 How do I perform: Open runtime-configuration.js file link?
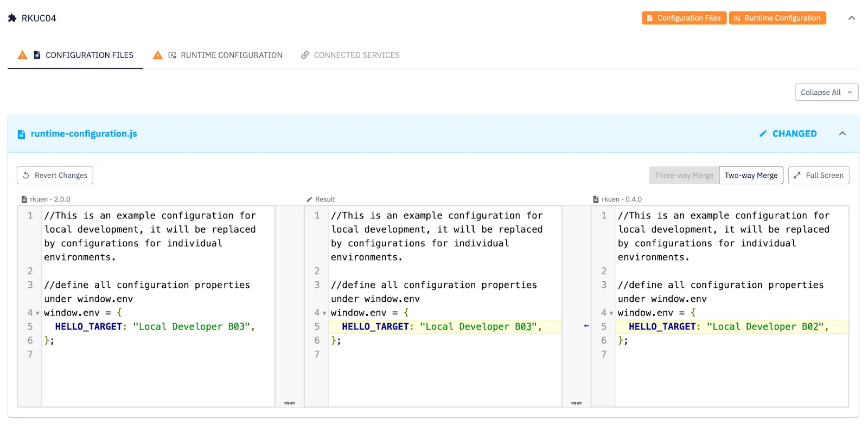[x=84, y=133]
